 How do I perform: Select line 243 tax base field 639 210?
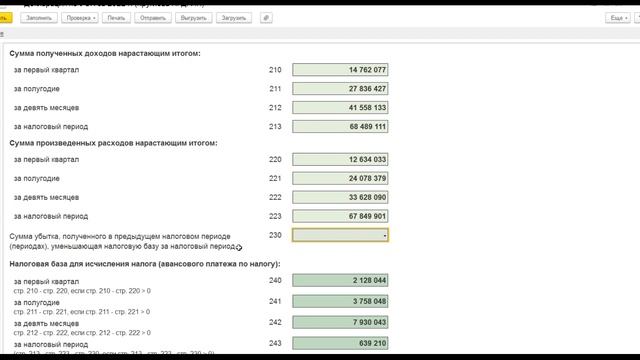pos(340,343)
